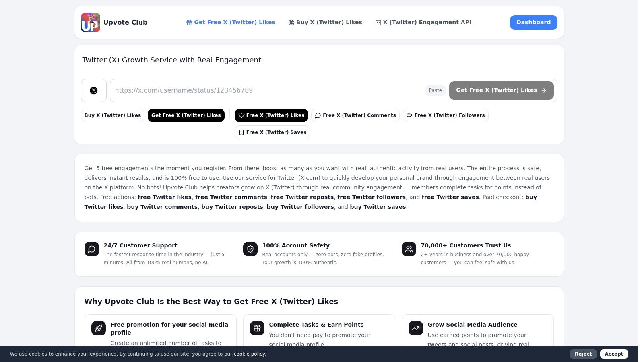Click the '24/7 Customer Support' heading
Screen dimensions: 644x362
click(140, 245)
